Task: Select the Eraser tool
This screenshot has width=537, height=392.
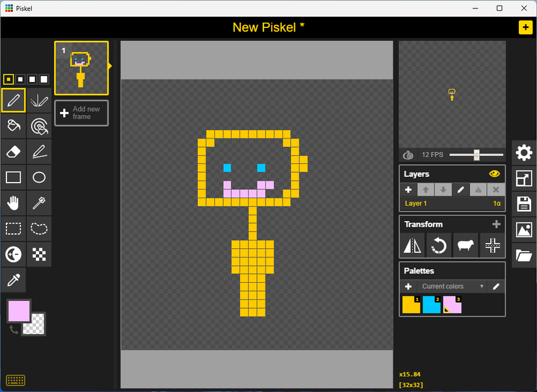Action: 13,151
